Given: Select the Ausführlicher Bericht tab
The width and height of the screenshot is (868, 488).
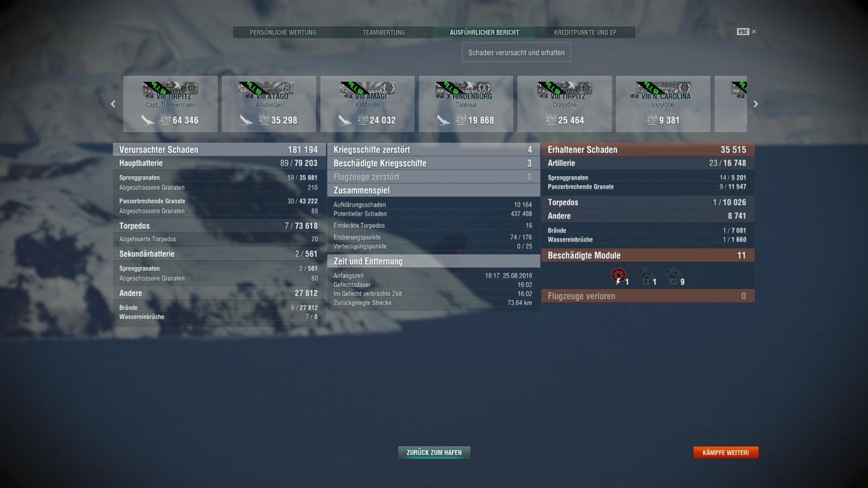Looking at the screenshot, I should pos(484,33).
